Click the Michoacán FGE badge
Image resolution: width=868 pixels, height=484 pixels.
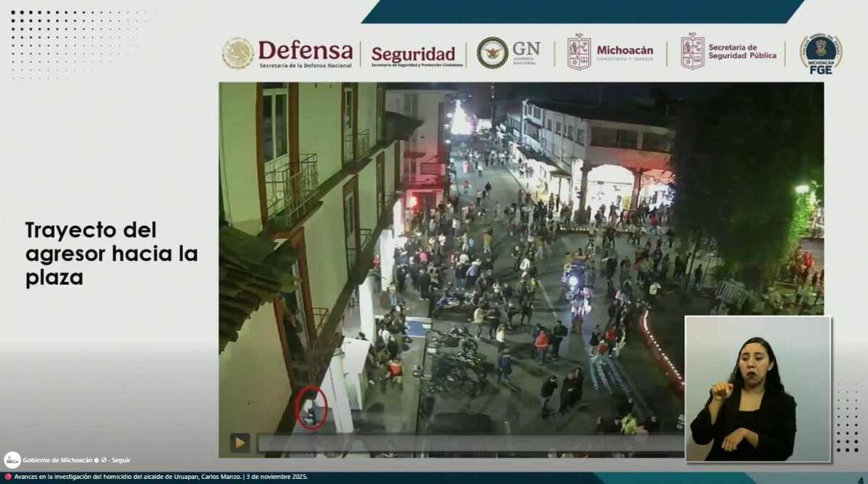[x=821, y=53]
